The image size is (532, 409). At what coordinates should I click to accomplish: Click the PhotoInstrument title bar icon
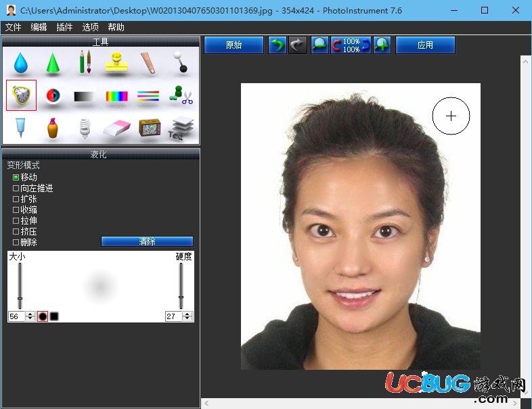(12, 11)
